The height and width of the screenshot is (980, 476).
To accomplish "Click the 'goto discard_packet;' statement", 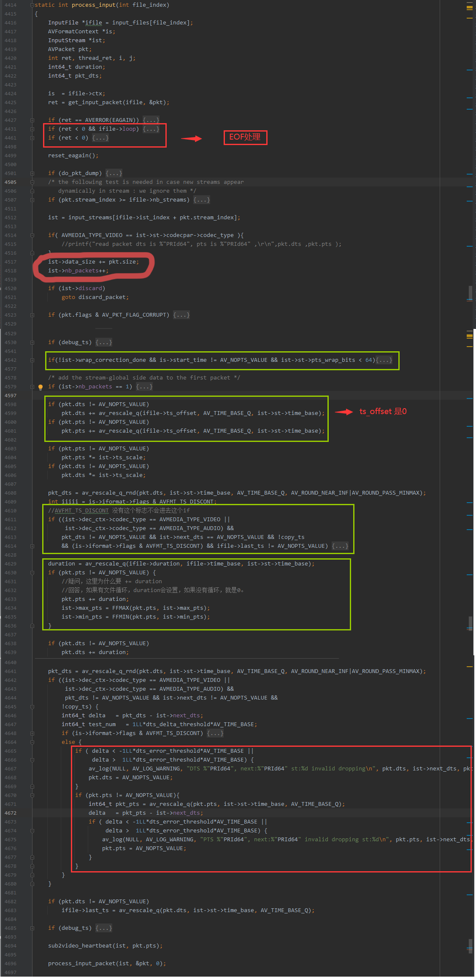I will coord(95,297).
